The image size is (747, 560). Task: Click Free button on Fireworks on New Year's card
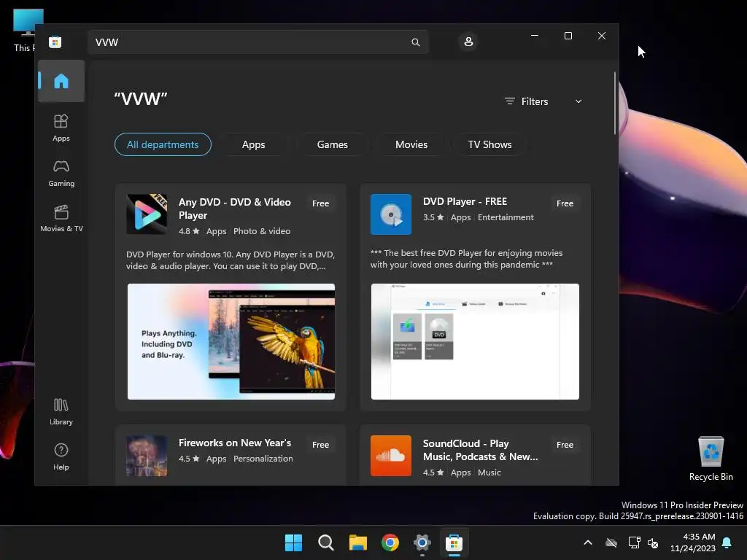pyautogui.click(x=321, y=445)
